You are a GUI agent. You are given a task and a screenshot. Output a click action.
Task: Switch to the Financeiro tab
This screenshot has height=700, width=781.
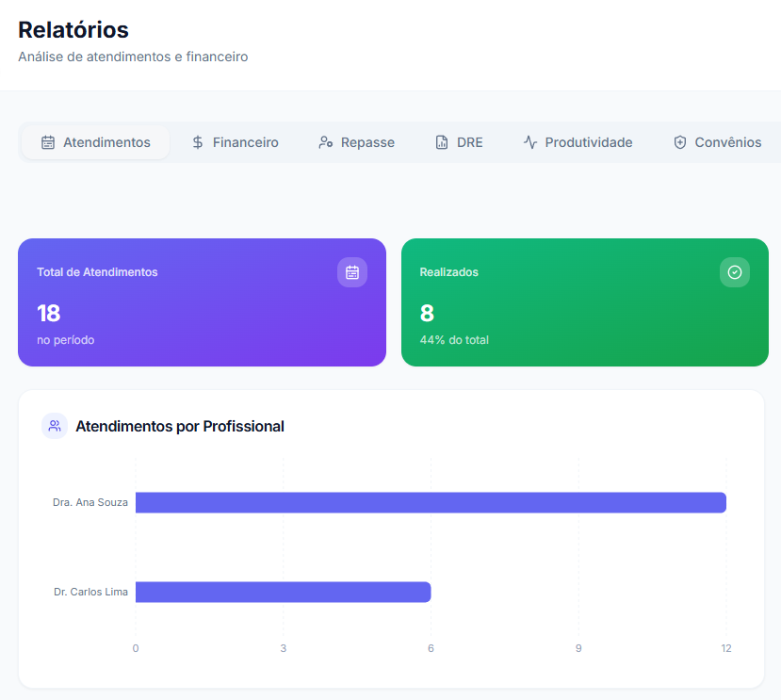click(x=236, y=142)
